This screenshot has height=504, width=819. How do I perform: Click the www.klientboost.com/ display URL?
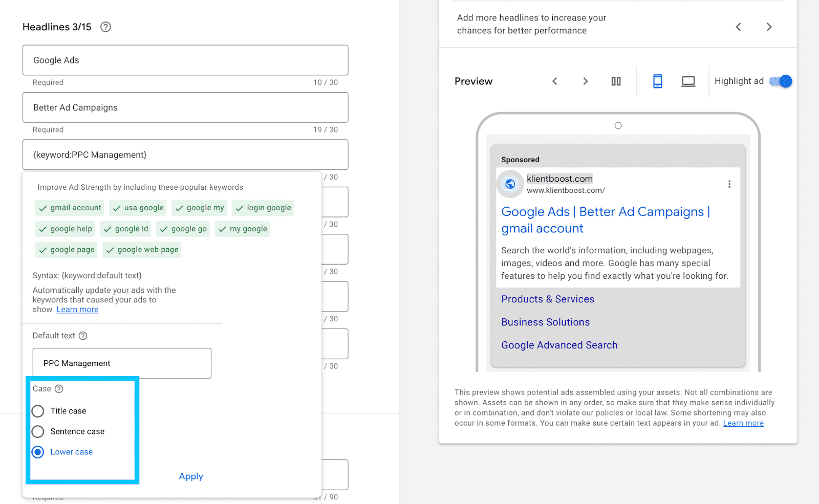point(566,190)
